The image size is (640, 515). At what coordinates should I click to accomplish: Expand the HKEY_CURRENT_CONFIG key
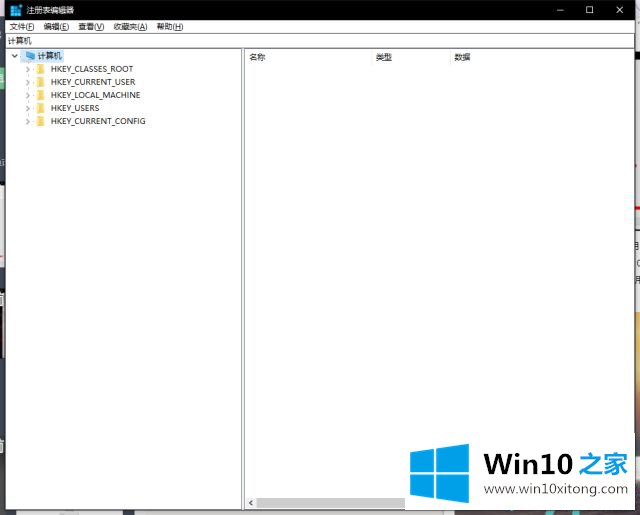coord(28,122)
